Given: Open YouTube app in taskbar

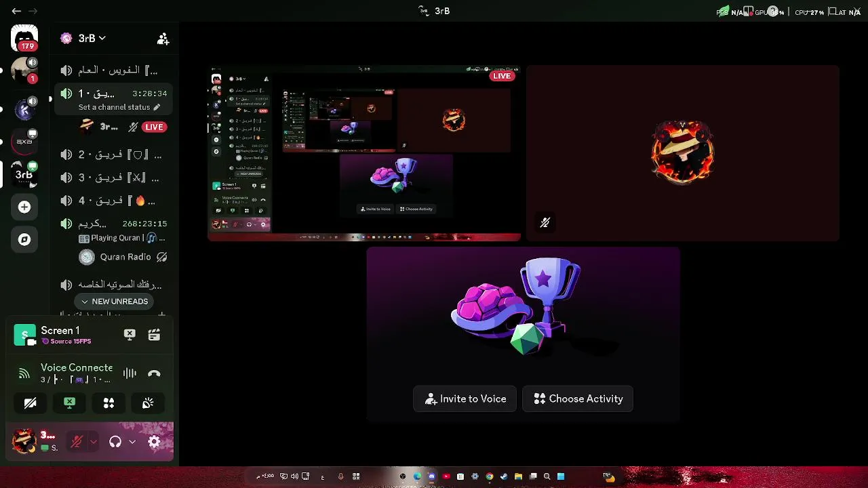Looking at the screenshot, I should pos(446,476).
